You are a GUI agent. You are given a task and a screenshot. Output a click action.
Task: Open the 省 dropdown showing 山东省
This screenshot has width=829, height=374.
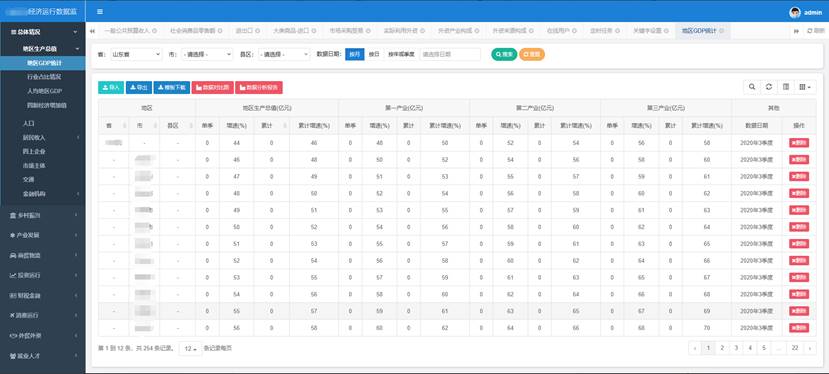click(x=136, y=54)
